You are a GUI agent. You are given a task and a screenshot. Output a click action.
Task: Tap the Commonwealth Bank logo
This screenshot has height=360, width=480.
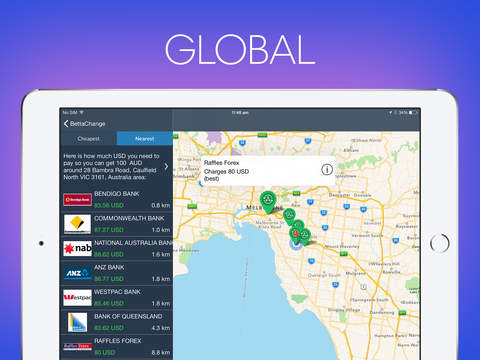coord(77,224)
